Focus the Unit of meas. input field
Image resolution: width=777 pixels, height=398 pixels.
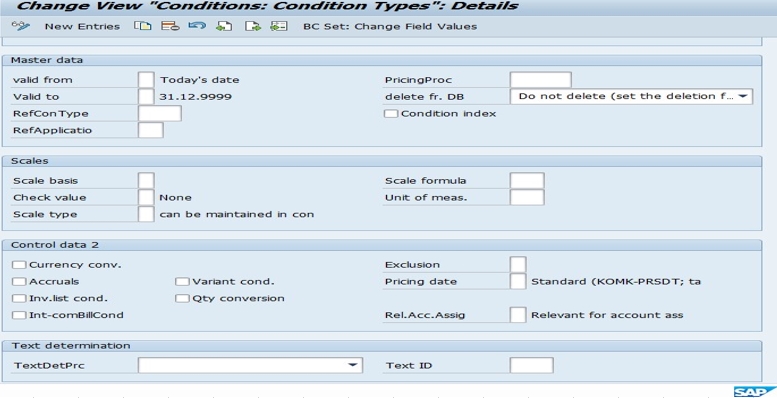point(527,197)
